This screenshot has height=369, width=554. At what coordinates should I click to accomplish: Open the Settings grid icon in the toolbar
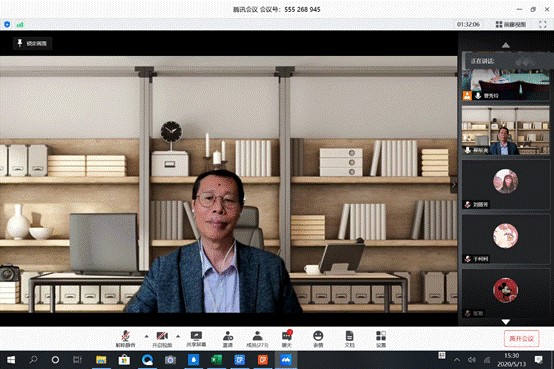click(381, 339)
